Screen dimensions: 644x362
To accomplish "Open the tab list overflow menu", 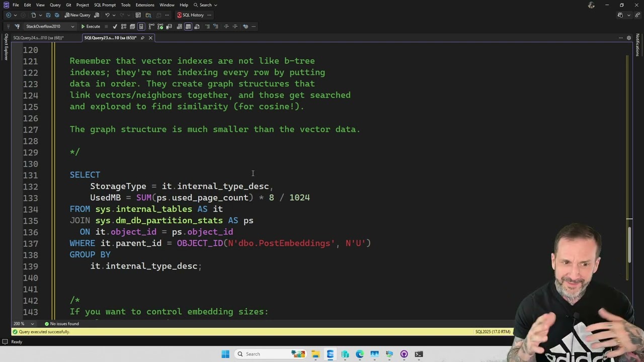I will coord(621,38).
